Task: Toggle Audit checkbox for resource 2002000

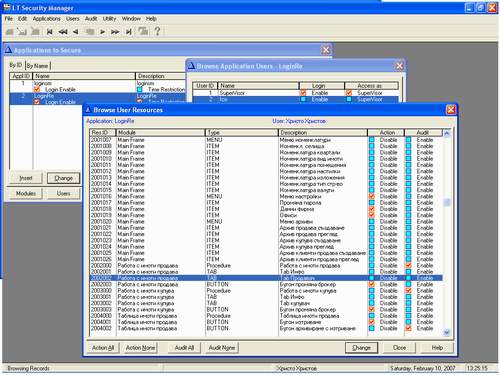Action: pyautogui.click(x=408, y=266)
